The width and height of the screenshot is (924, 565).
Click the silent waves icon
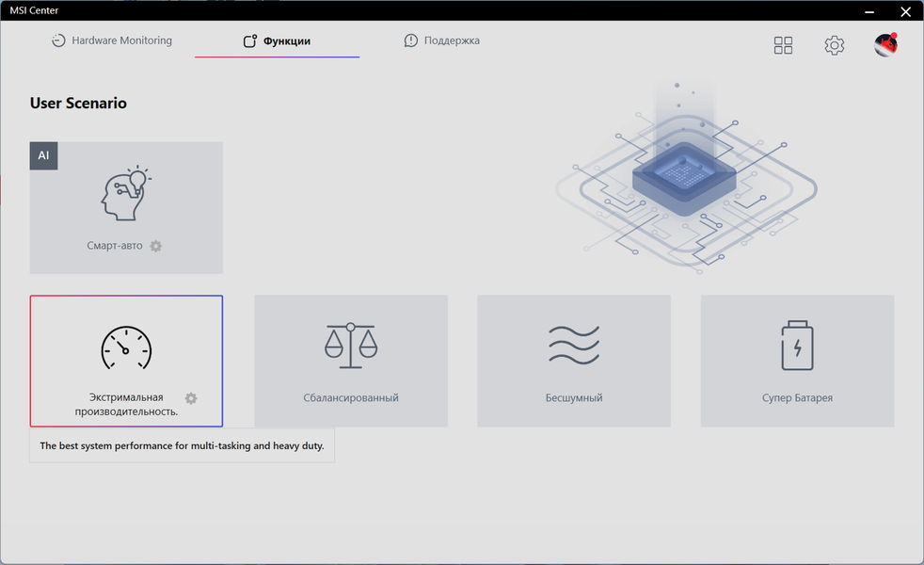tap(574, 345)
